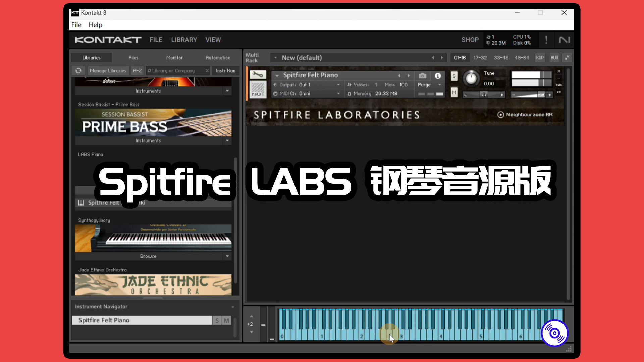The image size is (644, 362).
Task: Open the File menu in menu bar
Action: [x=76, y=25]
